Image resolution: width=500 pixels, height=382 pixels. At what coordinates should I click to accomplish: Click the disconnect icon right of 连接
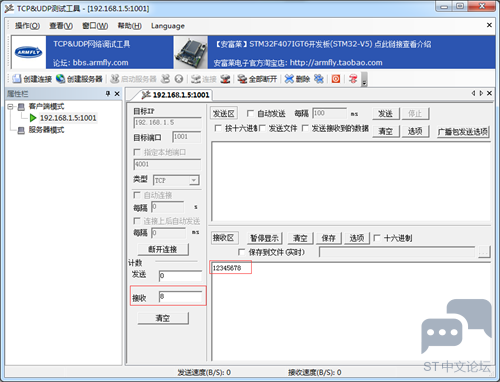(226, 79)
